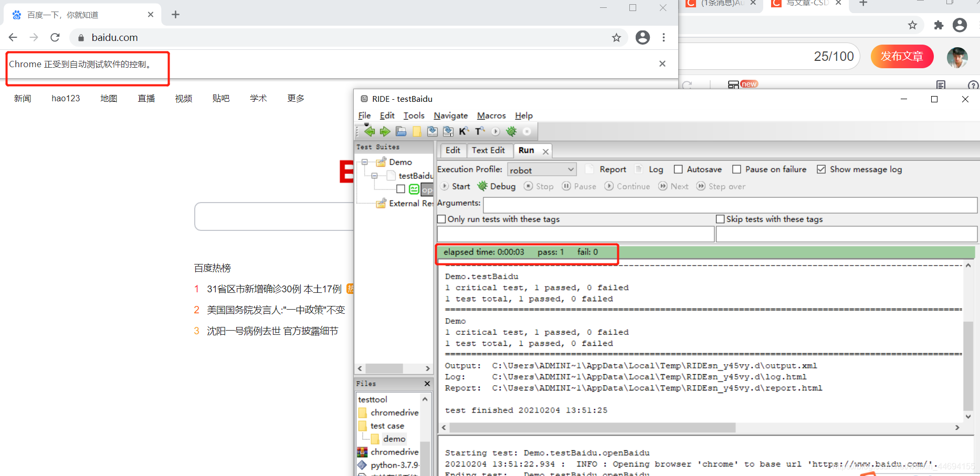Image resolution: width=980 pixels, height=476 pixels.
Task: Click the 发布文章 button in CSDN window
Action: (902, 56)
